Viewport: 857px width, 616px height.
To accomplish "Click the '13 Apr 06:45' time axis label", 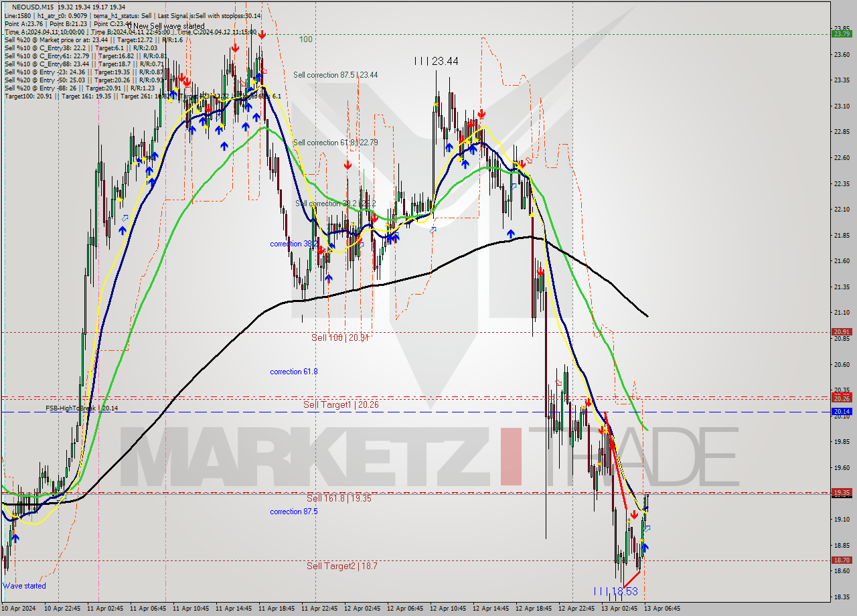I will point(663,609).
